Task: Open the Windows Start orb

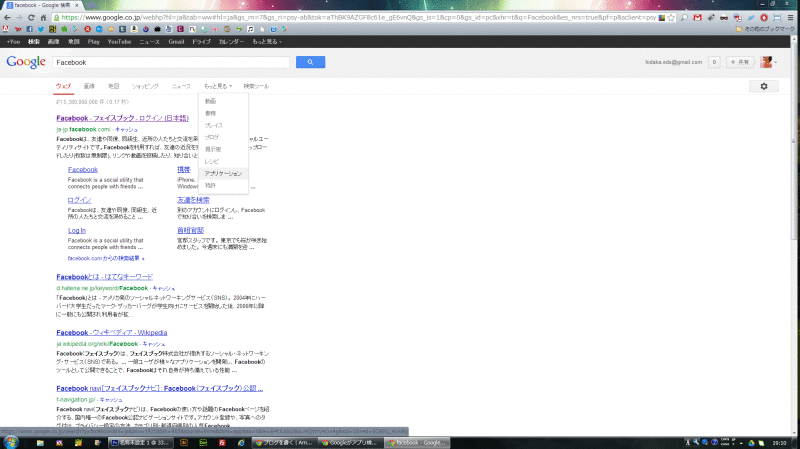Action: [11, 442]
